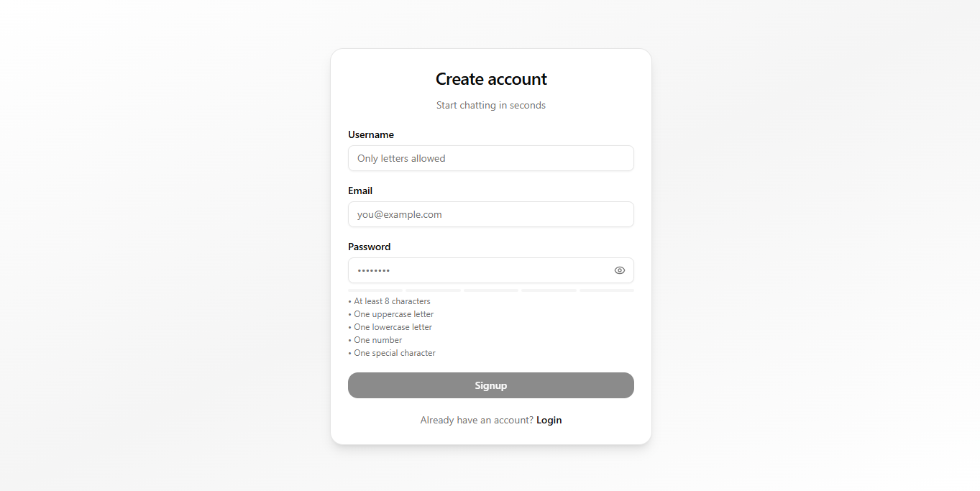
Task: Click the "Already have an account?" text
Action: coord(477,420)
